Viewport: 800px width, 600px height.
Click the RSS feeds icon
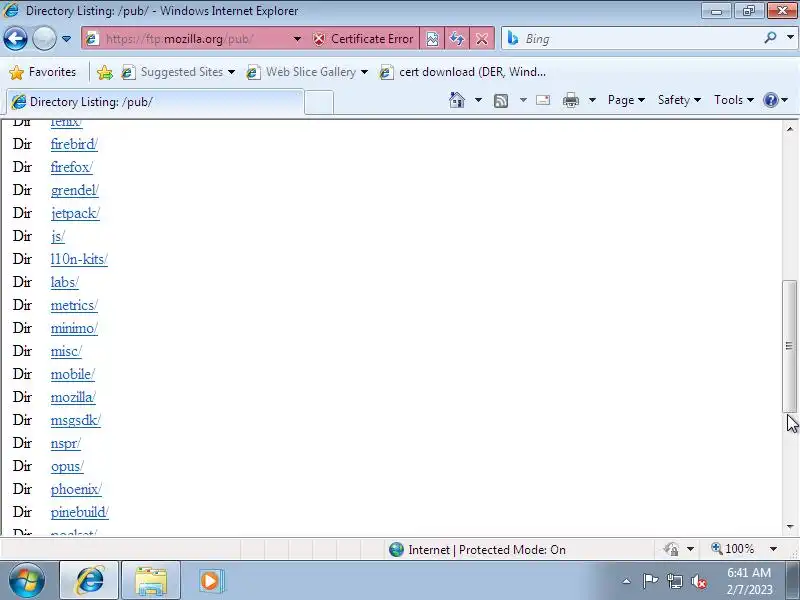tap(501, 101)
